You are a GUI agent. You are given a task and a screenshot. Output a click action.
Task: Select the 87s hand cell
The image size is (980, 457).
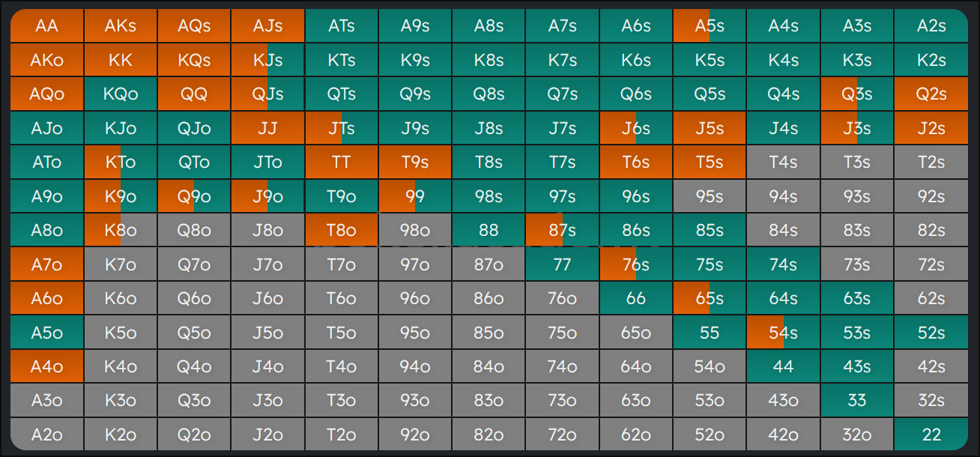pos(562,230)
